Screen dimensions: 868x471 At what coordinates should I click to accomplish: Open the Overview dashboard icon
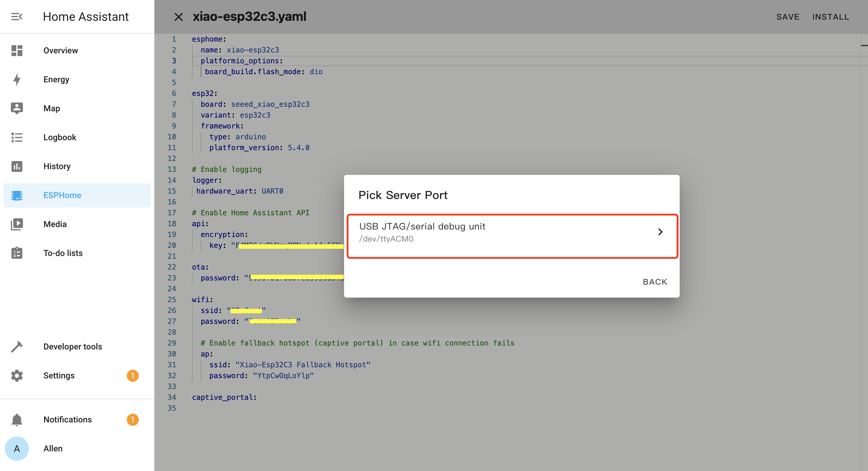coord(17,50)
